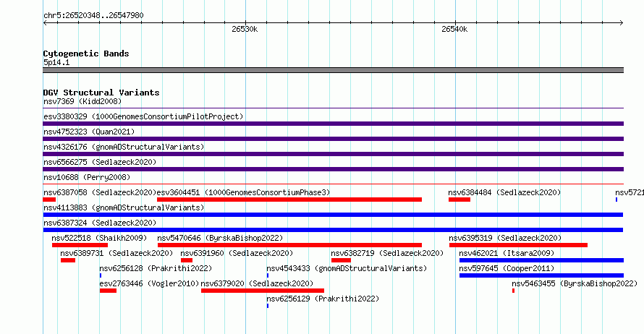Click the chr5:26520348..26547980 region label
The height and width of the screenshot is (334, 644).
click(x=93, y=15)
